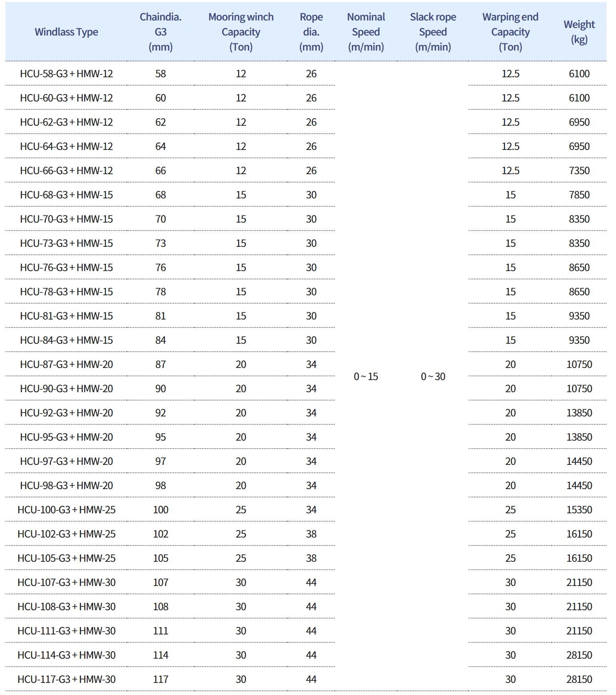Viewport: 616px width, 695px height.
Task: Select the HCU-78-G3 + HMW-15 row label
Action: [x=66, y=292]
